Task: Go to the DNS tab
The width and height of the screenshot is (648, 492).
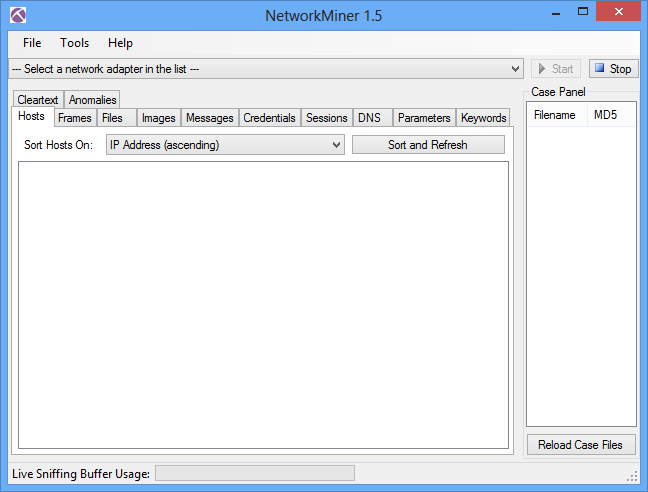Action: click(x=369, y=118)
